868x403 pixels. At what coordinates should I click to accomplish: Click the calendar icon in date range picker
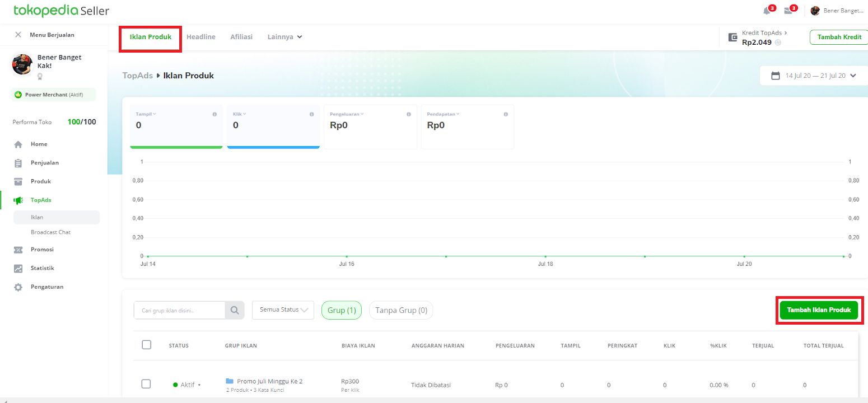point(776,76)
